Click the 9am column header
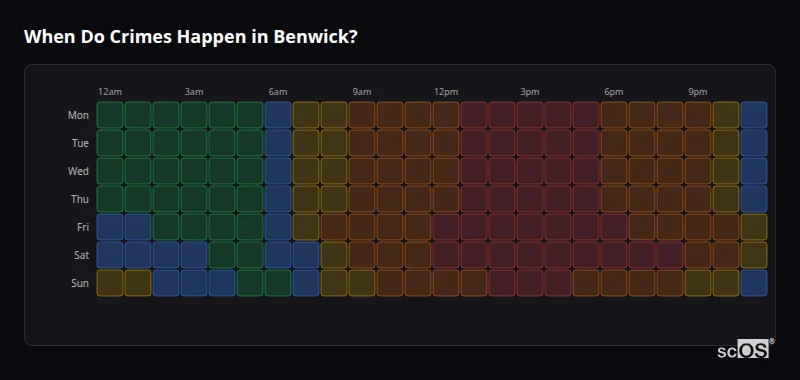 coord(362,92)
